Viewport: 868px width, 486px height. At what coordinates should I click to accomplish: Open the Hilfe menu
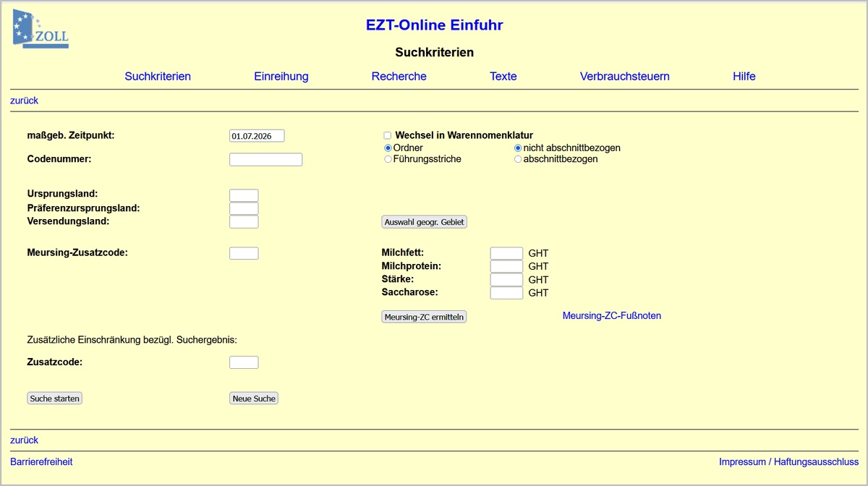click(744, 76)
